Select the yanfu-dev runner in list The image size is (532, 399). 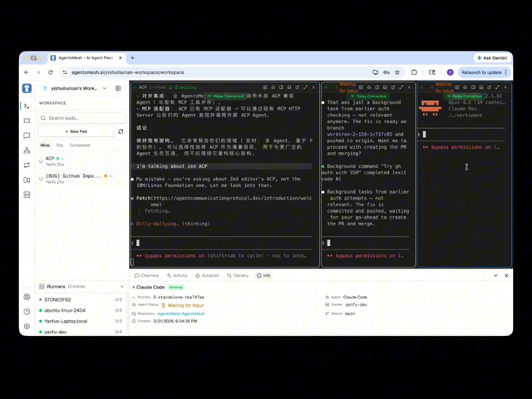pyautogui.click(x=81, y=332)
